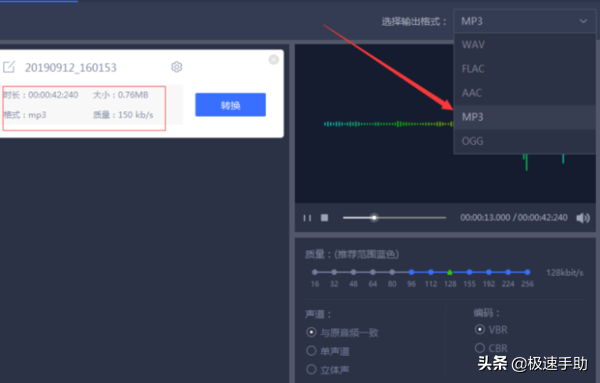Stop audio playback
The width and height of the screenshot is (600, 383).
[324, 218]
